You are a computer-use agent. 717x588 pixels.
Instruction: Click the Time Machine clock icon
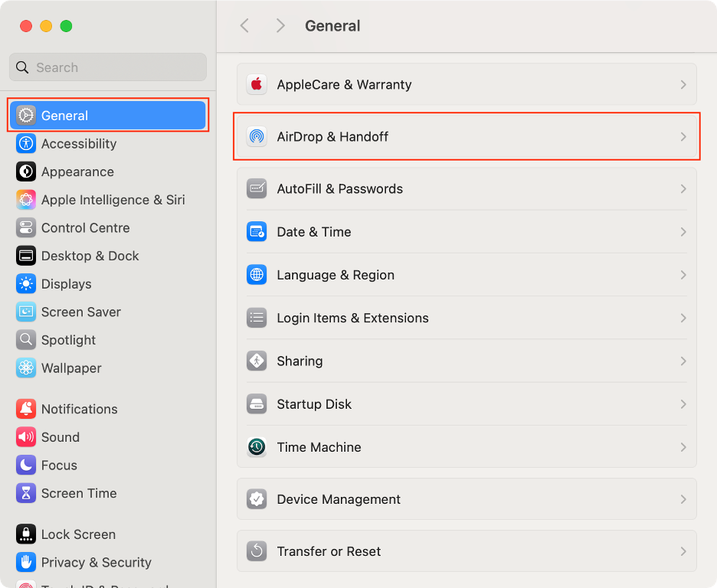click(x=257, y=447)
